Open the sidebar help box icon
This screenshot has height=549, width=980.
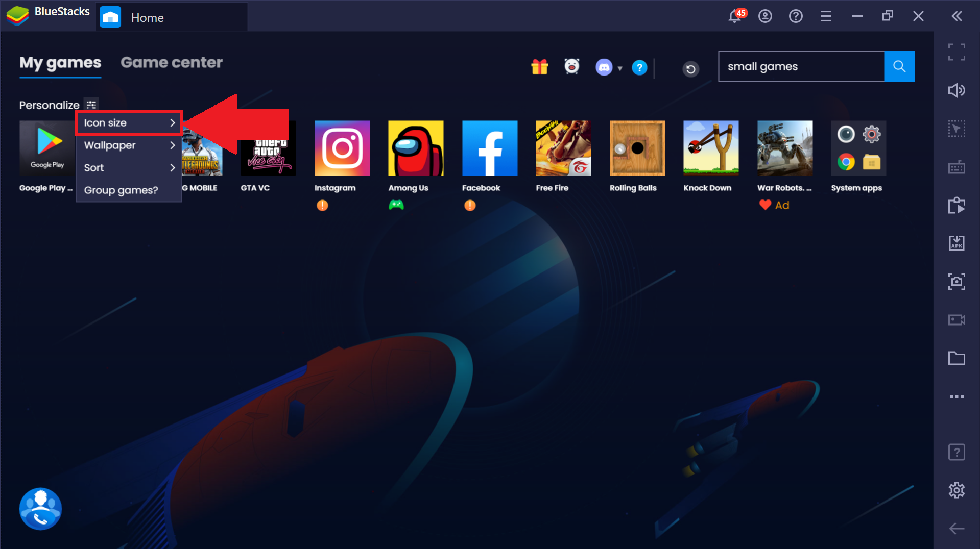coord(957,452)
